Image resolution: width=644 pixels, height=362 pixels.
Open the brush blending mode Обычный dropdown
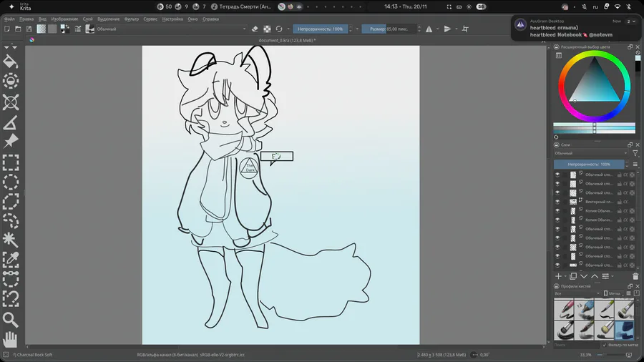coord(171,29)
